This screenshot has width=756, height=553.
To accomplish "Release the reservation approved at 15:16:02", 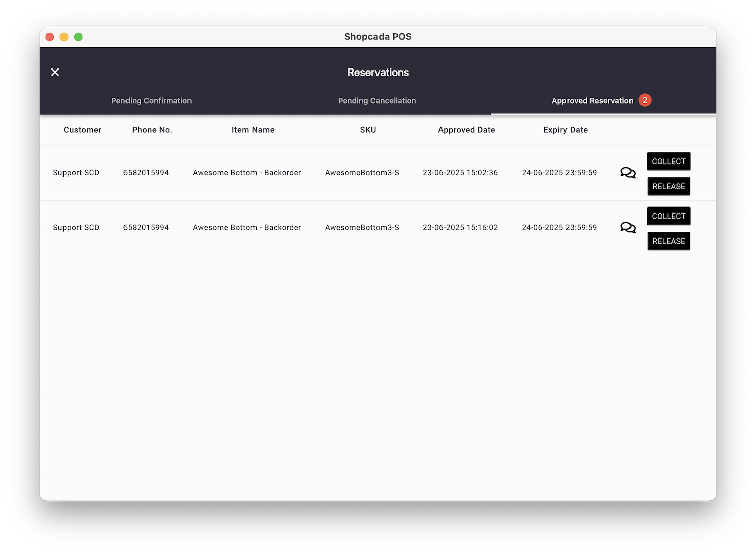I will pyautogui.click(x=669, y=241).
